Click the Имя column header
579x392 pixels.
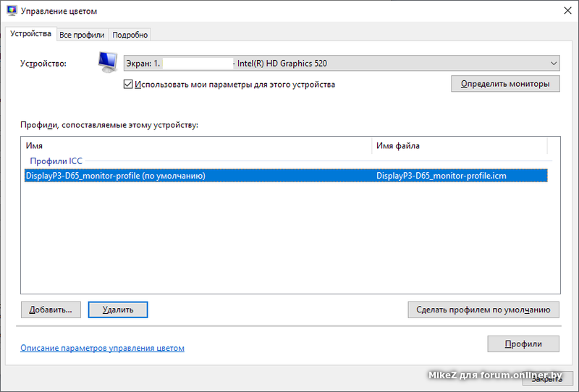pos(195,146)
